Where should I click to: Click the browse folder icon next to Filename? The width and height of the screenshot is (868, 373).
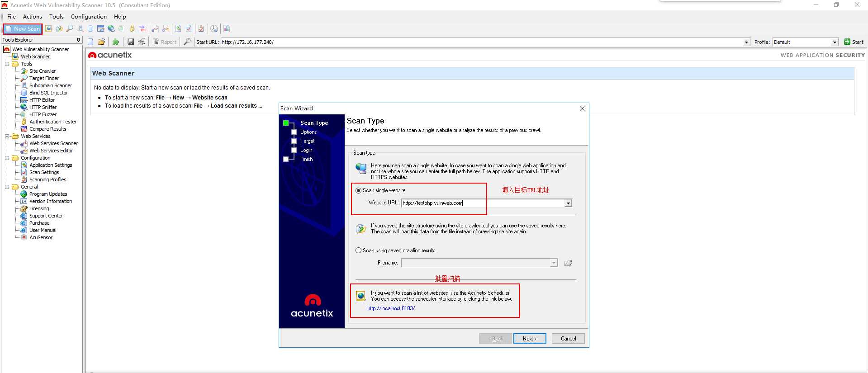(x=568, y=263)
